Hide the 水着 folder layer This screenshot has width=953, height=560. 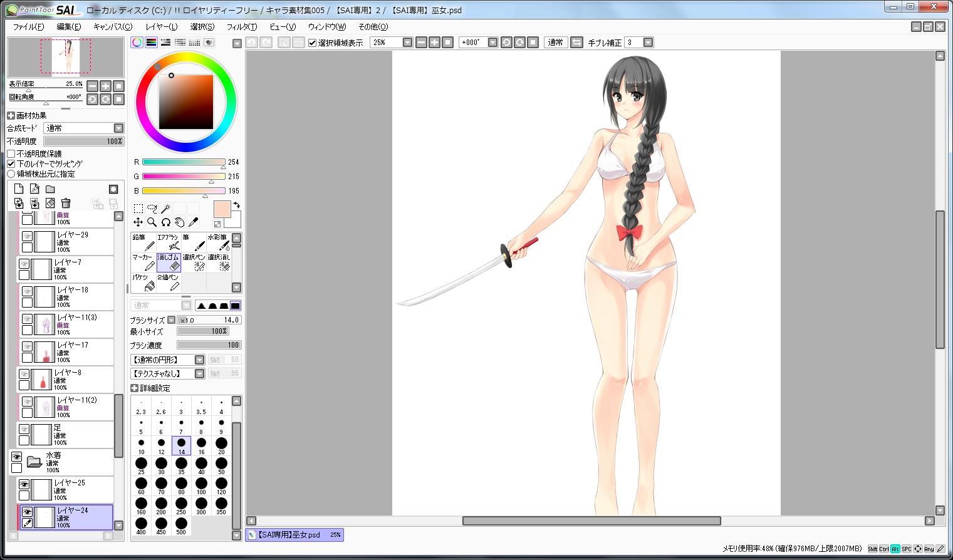[x=16, y=457]
